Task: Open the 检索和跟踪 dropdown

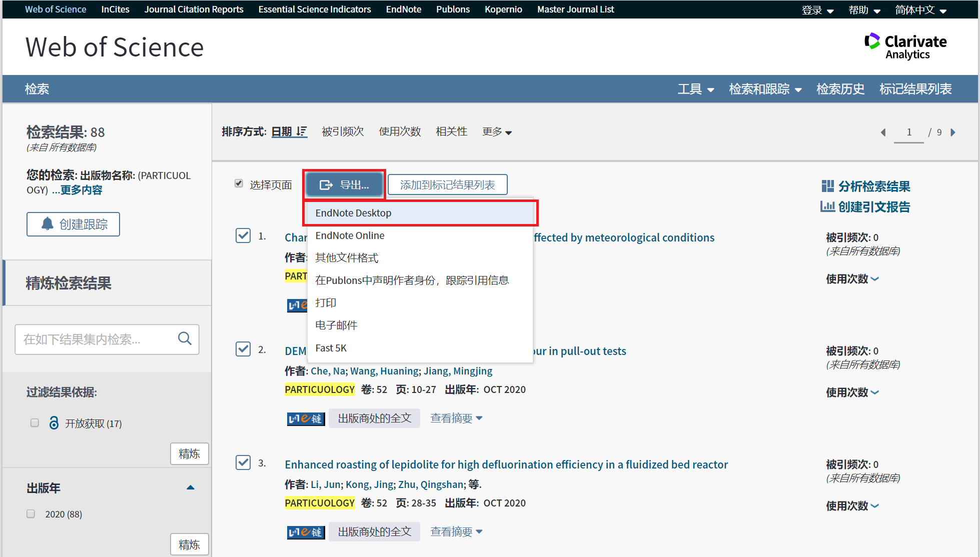Action: 765,89
